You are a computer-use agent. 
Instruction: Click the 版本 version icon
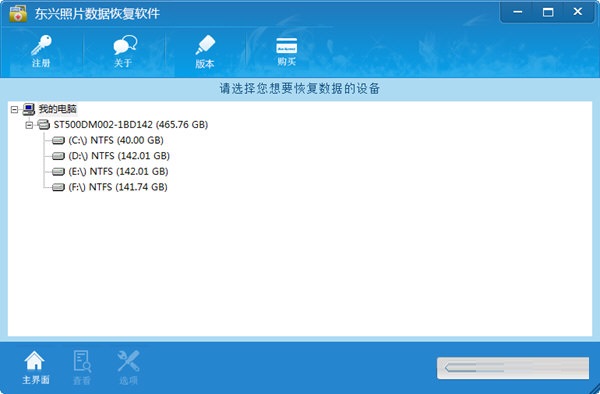pos(205,46)
